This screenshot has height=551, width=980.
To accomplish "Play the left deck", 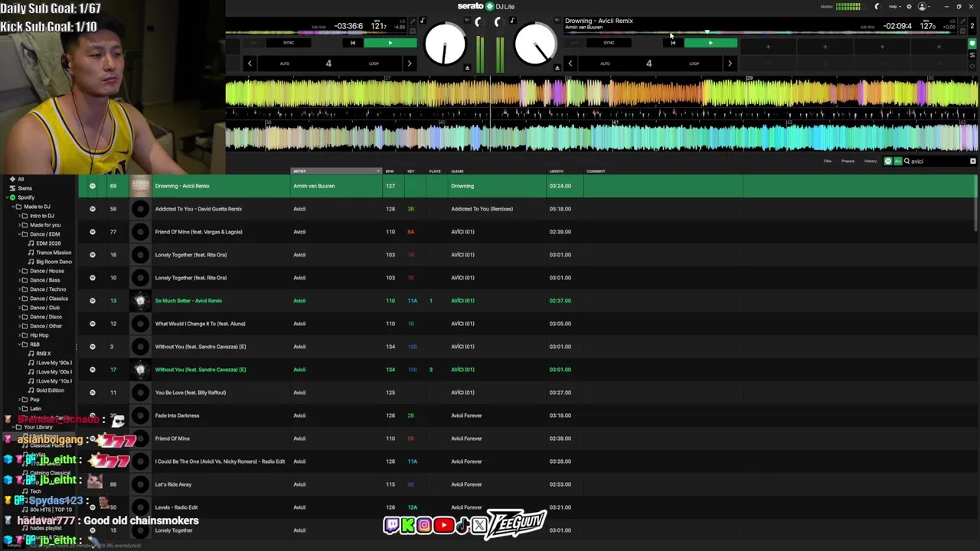I will coord(390,43).
